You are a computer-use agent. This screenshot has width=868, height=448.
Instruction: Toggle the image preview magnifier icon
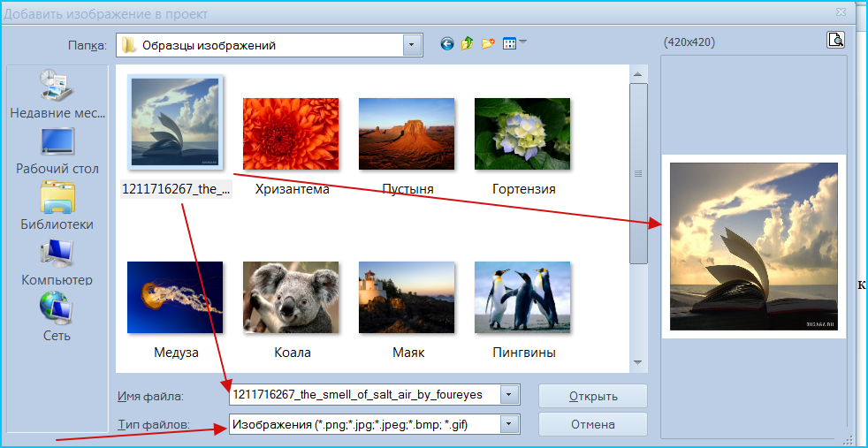835,41
